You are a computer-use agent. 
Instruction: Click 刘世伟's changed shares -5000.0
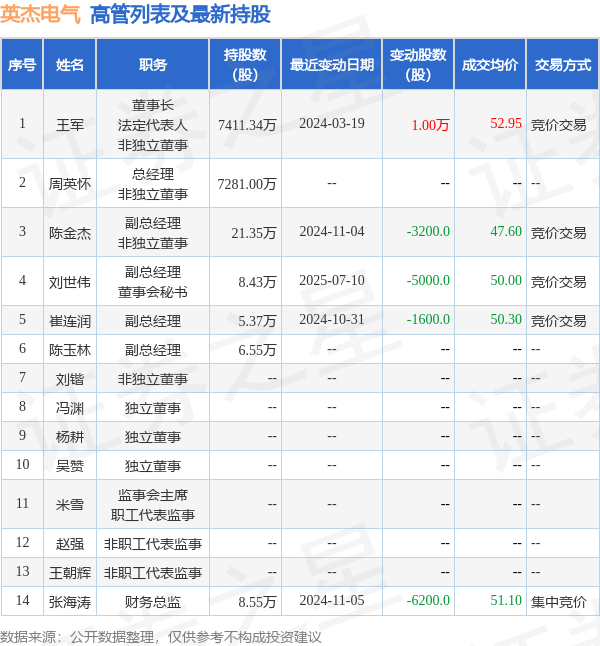(428, 281)
